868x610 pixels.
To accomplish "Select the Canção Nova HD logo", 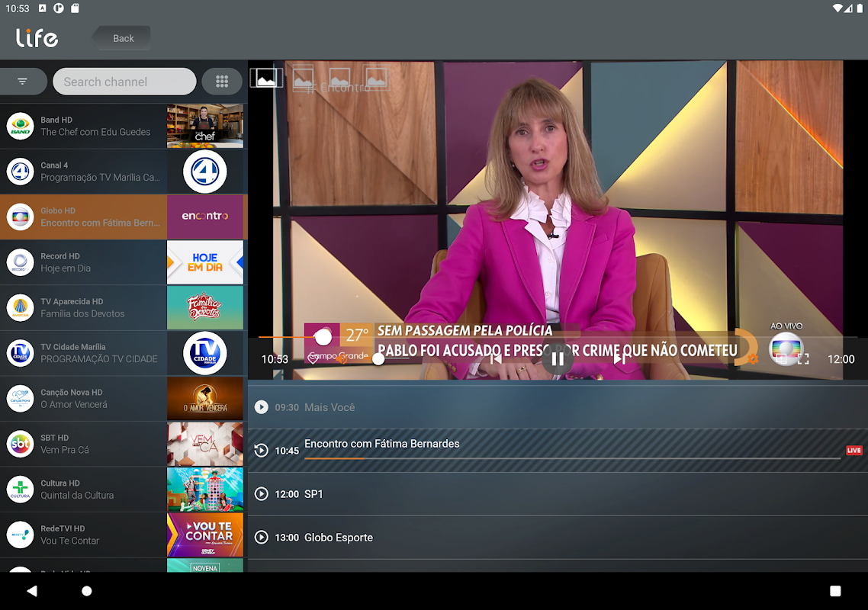I will 21,399.
